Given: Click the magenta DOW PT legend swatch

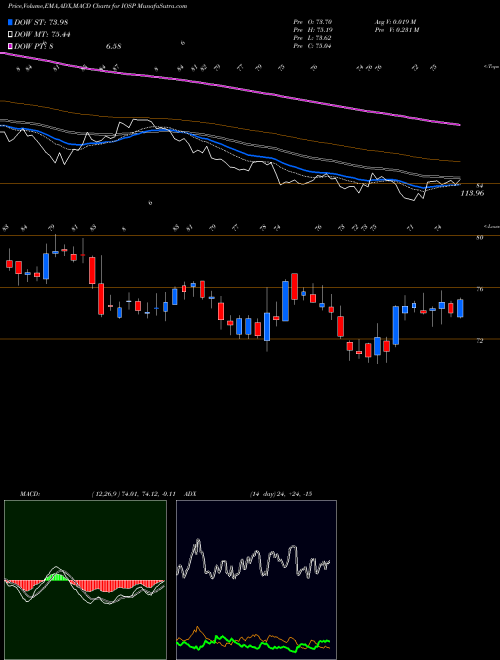Looking at the screenshot, I should pyautogui.click(x=10, y=46).
